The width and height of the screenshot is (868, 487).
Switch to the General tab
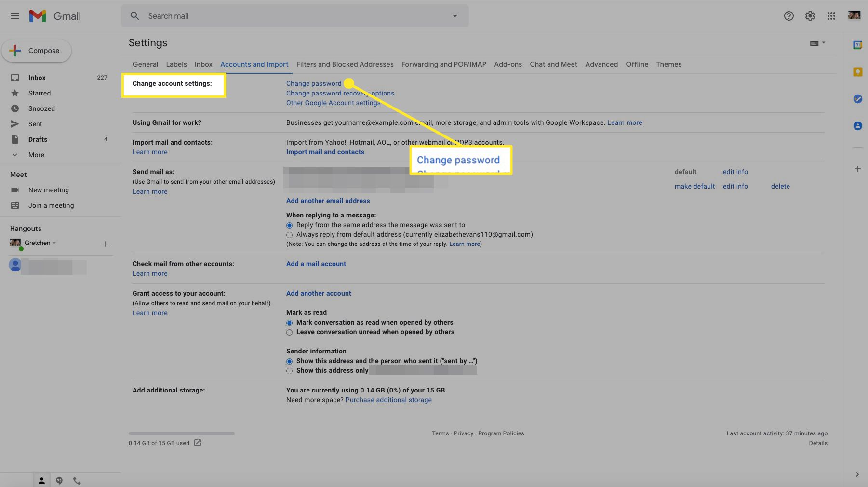click(x=145, y=64)
